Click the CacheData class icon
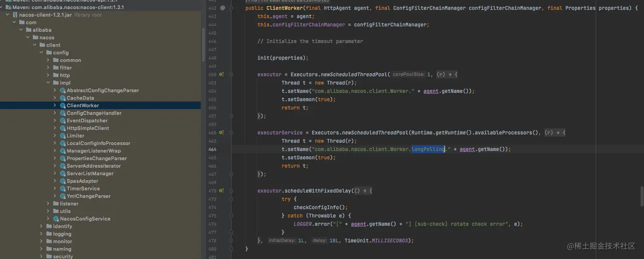The image size is (644, 259). pyautogui.click(x=63, y=98)
